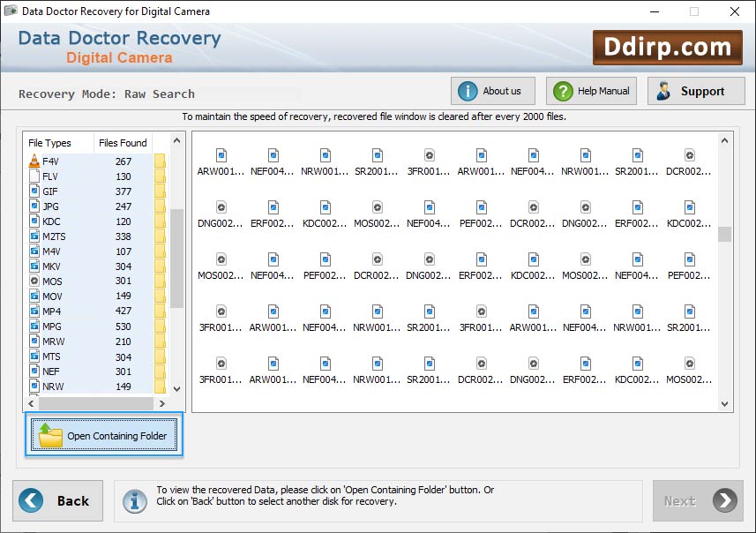
Task: Click the blank file icon next to FLV
Action: [34, 176]
